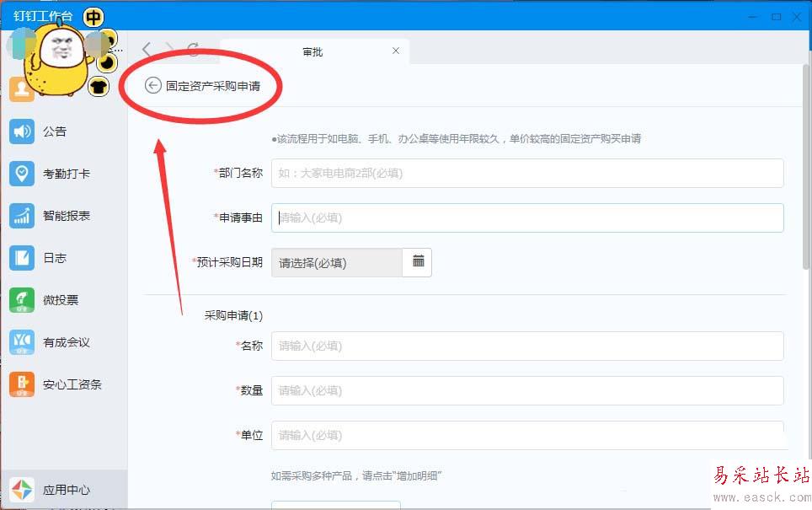Go forward with the right chevron navigation
Image resolution: width=812 pixels, height=510 pixels.
tap(170, 50)
